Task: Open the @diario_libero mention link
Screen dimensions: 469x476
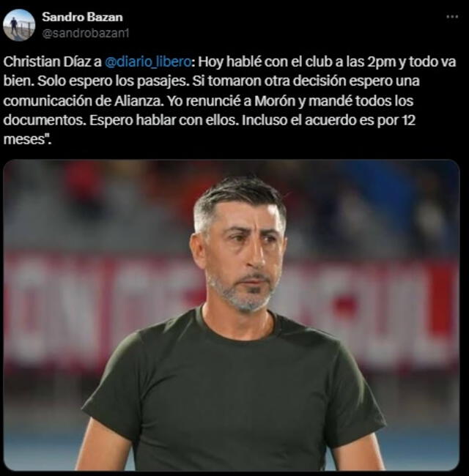Action: click(x=148, y=62)
